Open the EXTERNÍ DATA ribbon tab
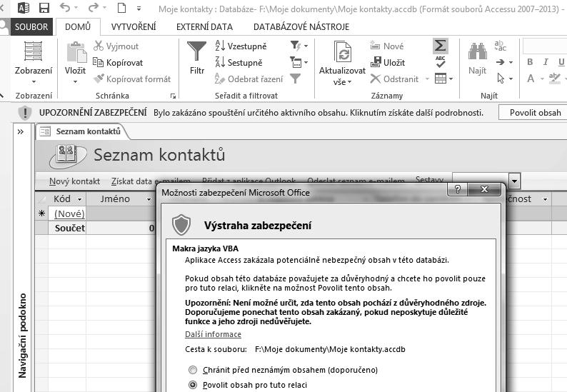Viewport: 567px width, 392px height. [205, 26]
